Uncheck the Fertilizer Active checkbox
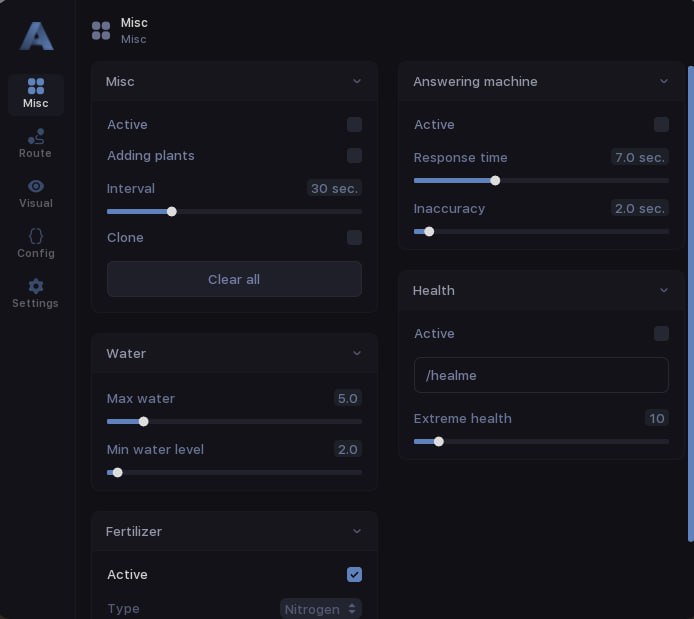The width and height of the screenshot is (694, 619). 354,575
